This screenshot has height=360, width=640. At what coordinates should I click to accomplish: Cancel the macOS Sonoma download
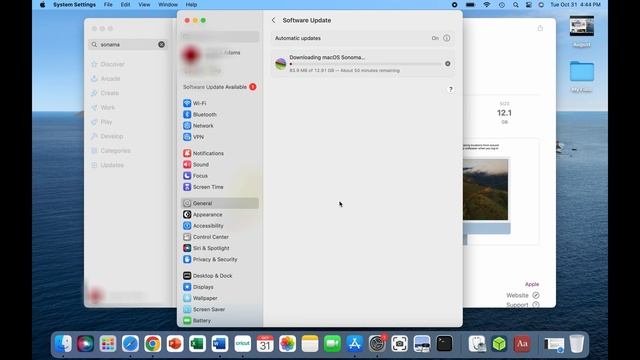pos(448,64)
